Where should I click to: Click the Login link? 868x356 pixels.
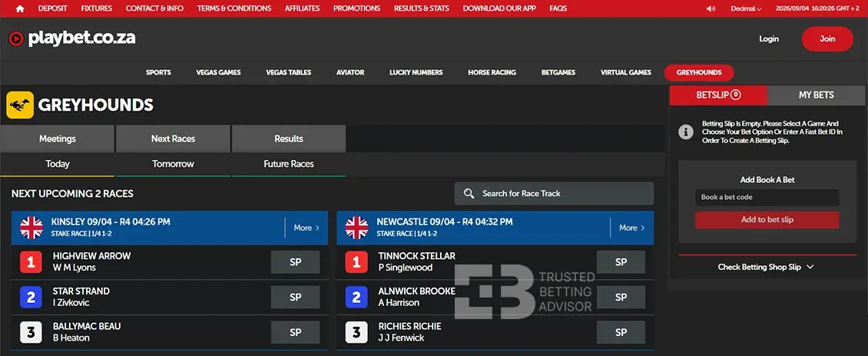pyautogui.click(x=769, y=38)
